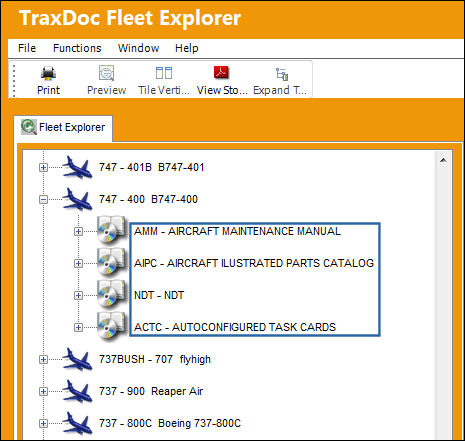Click the Preview toolbar icon
This screenshot has width=465, height=441.
click(106, 73)
